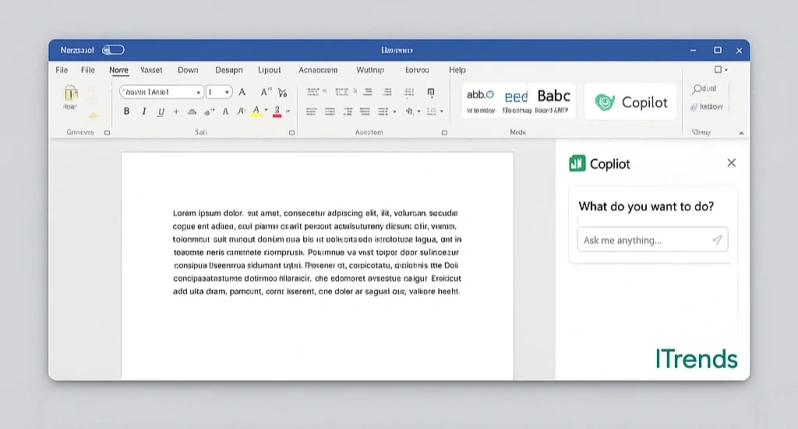This screenshot has height=429, width=798.
Task: Apply Italic formatting from the ribbon
Action: click(144, 112)
